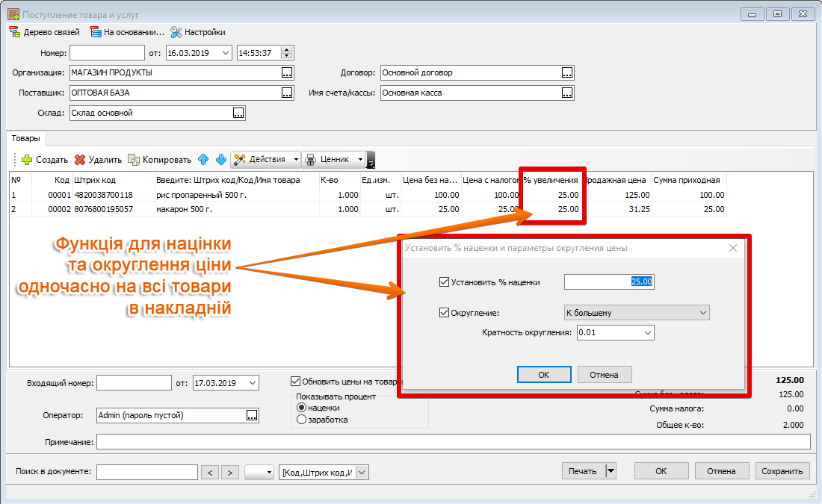Viewport: 822px width, 504px height.
Task: Expand the document date dropdown 16.03.2019
Action: point(226,53)
